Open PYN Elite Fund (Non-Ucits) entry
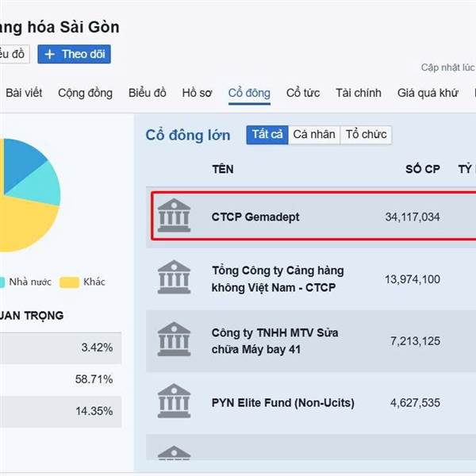The height and width of the screenshot is (476, 476). point(283,403)
